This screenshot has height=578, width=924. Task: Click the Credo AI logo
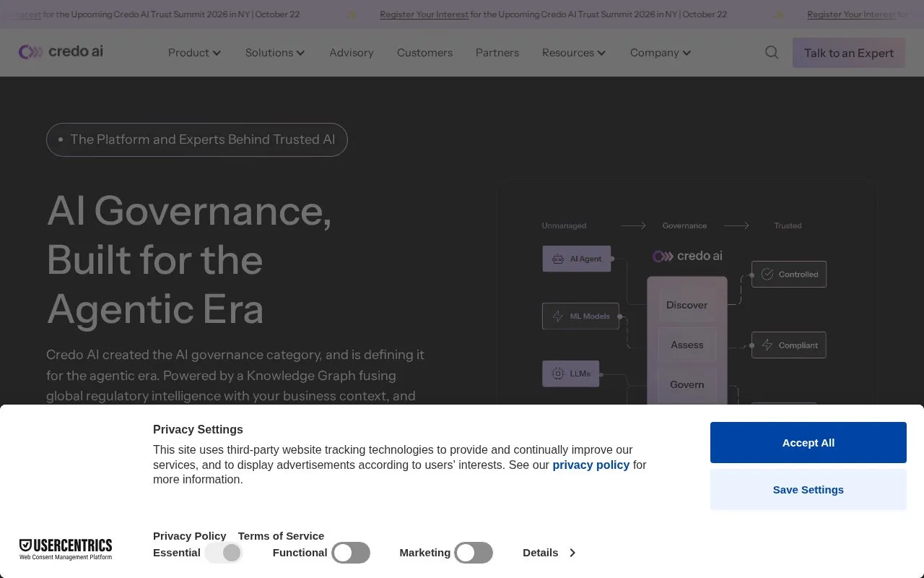(x=61, y=51)
